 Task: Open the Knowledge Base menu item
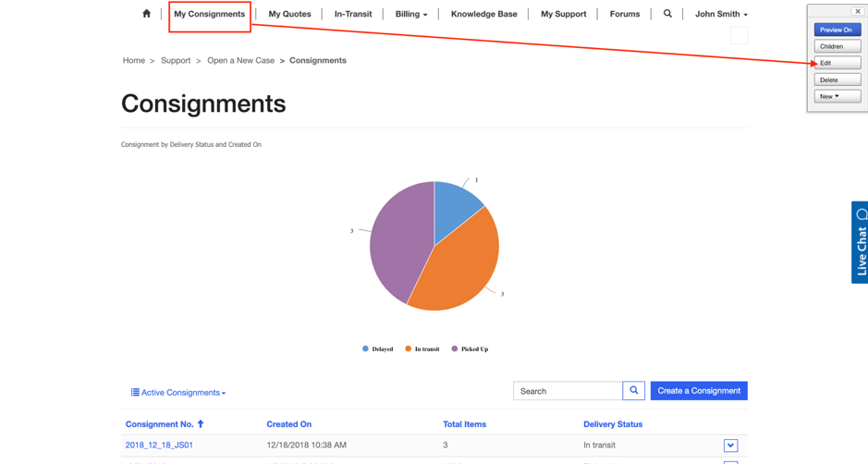(483, 15)
